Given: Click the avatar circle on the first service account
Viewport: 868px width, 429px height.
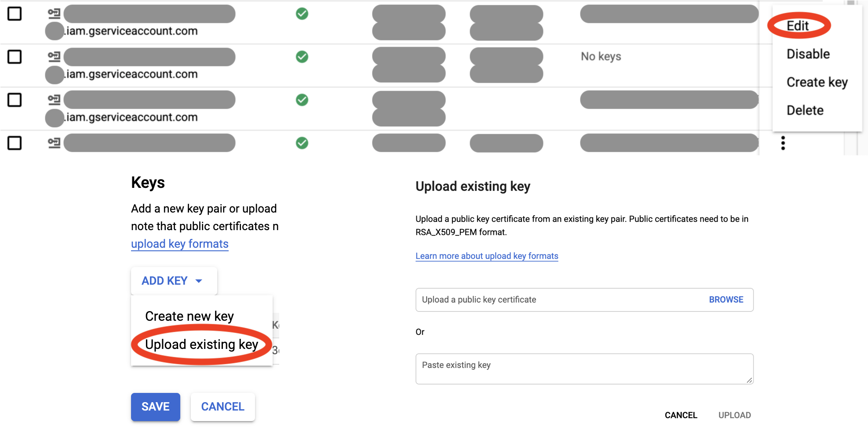Looking at the screenshot, I should [x=54, y=31].
